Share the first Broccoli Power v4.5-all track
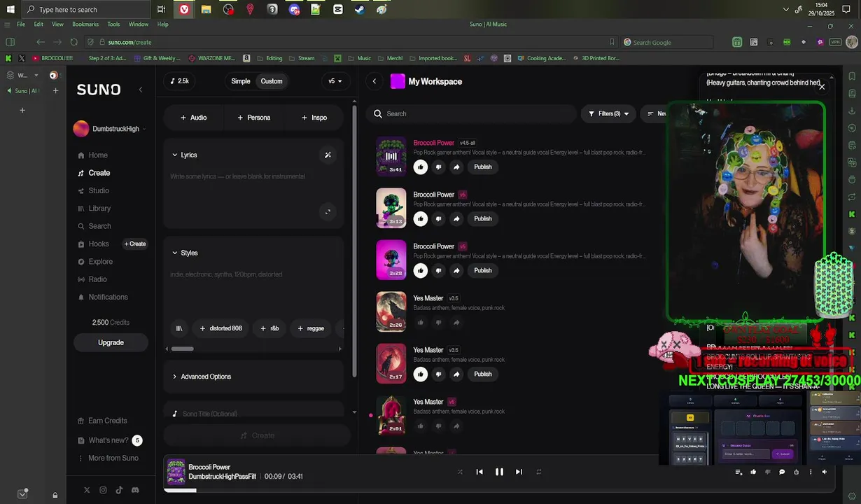Viewport: 861px width, 504px height. 456,167
